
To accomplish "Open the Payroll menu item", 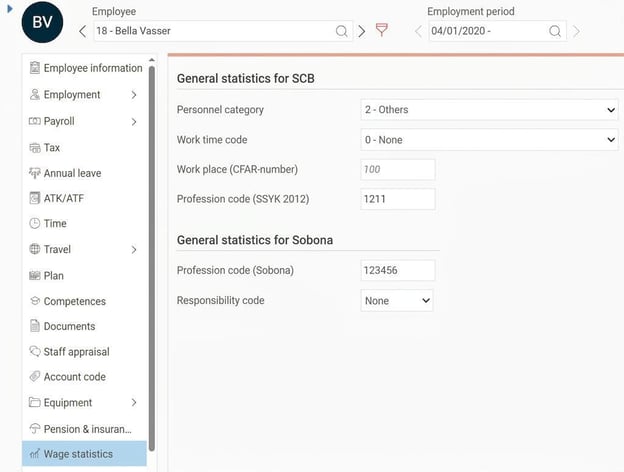I will (84, 121).
